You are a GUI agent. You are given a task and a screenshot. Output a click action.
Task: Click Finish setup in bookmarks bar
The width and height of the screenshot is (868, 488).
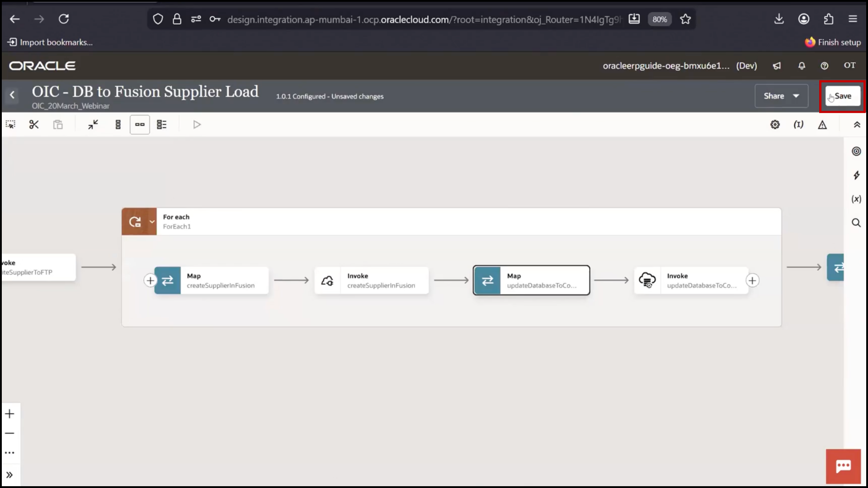click(x=833, y=42)
